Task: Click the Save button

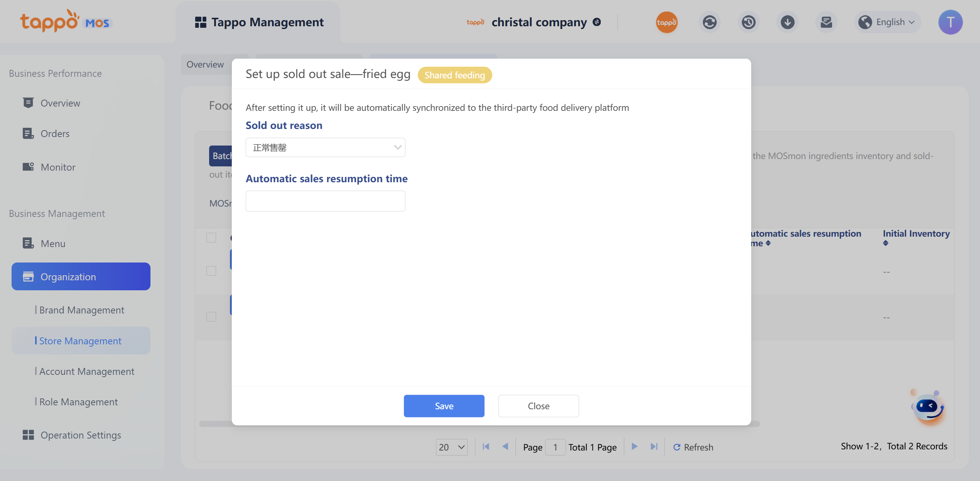Action: tap(444, 406)
